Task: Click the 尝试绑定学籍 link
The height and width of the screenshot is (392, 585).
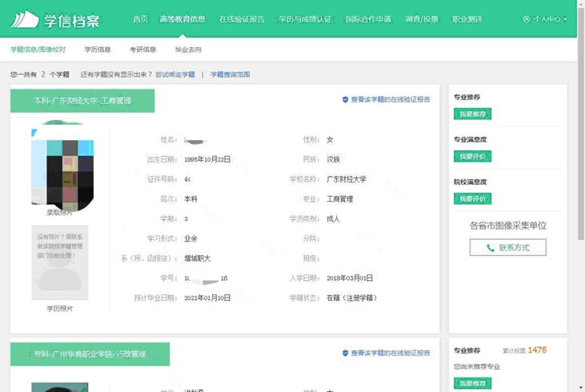Action: [x=174, y=74]
